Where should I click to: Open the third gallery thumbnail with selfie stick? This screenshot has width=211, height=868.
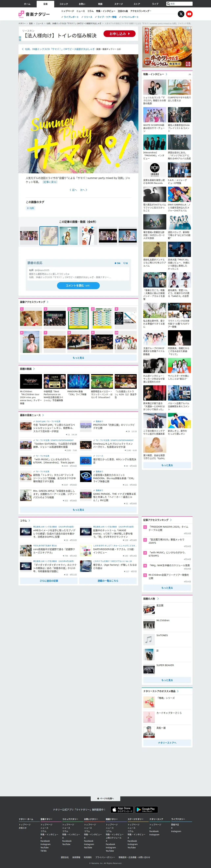(x=68, y=236)
